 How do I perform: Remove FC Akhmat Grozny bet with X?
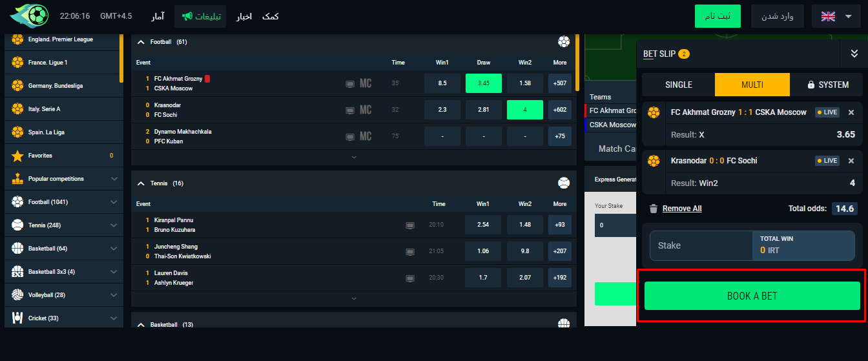(851, 112)
